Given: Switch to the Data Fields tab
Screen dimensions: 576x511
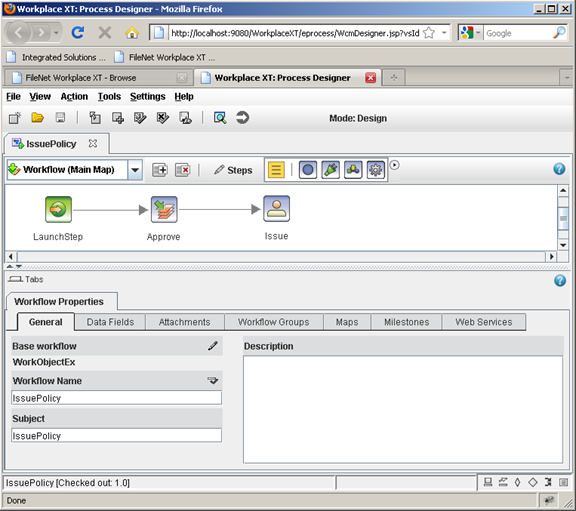Looking at the screenshot, I should (110, 322).
